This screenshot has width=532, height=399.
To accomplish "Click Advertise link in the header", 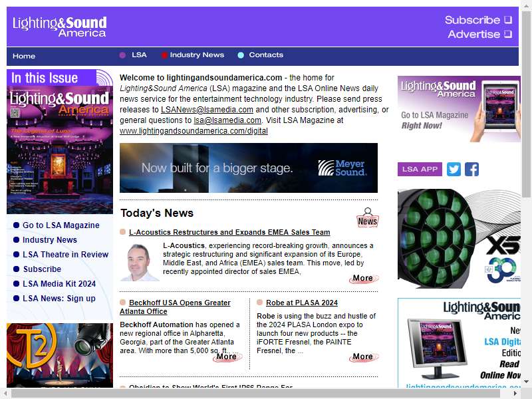I will [x=473, y=34].
